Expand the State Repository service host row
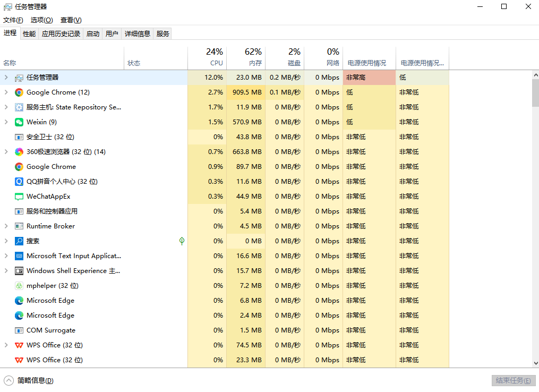Screen dimensions: 539x392 click(6, 107)
